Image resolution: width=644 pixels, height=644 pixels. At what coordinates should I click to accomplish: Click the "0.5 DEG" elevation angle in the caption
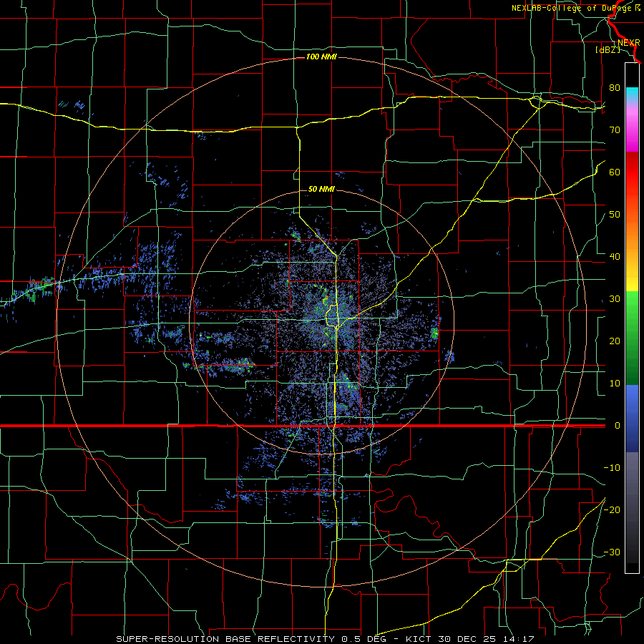pos(364,639)
